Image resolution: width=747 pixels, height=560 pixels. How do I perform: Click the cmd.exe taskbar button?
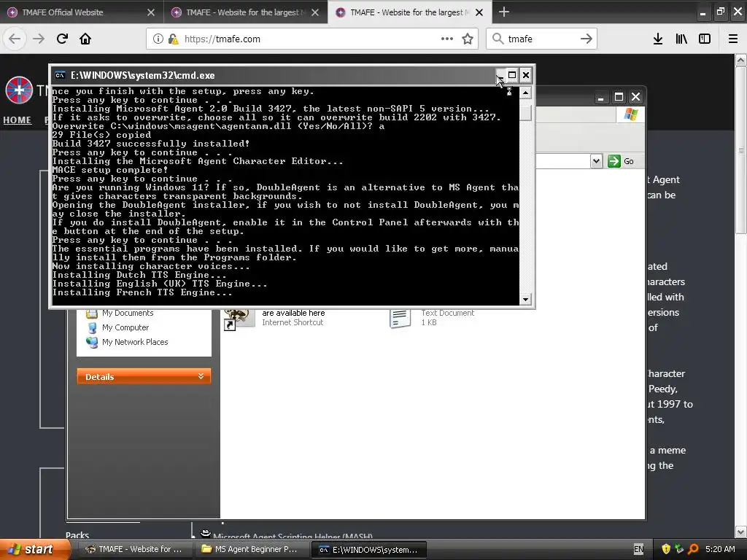368,550
